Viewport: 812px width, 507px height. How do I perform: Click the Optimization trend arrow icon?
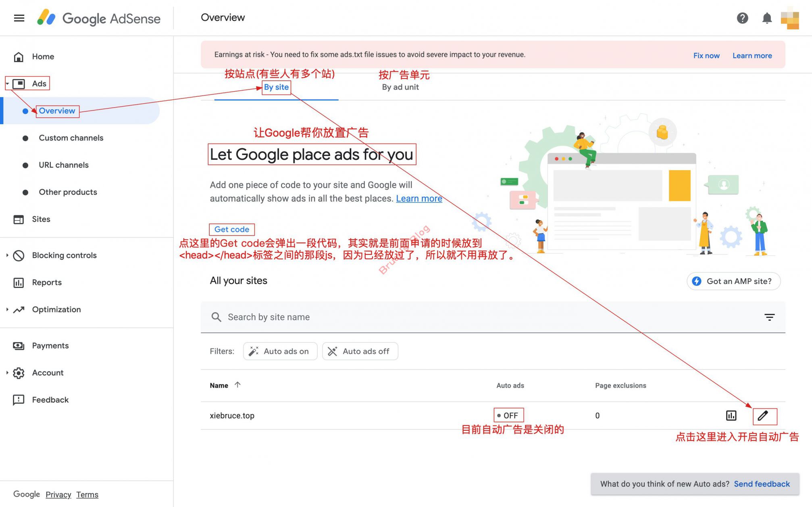click(19, 310)
